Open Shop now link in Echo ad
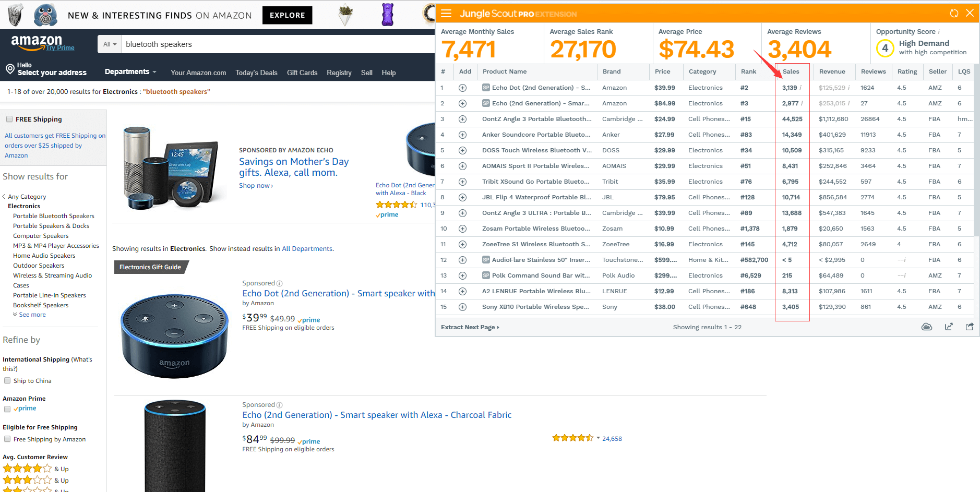This screenshot has height=492, width=980. 256,186
